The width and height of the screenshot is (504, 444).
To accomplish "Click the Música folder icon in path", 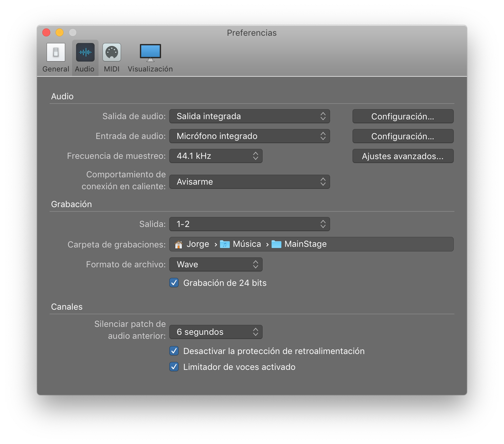I will (x=225, y=244).
